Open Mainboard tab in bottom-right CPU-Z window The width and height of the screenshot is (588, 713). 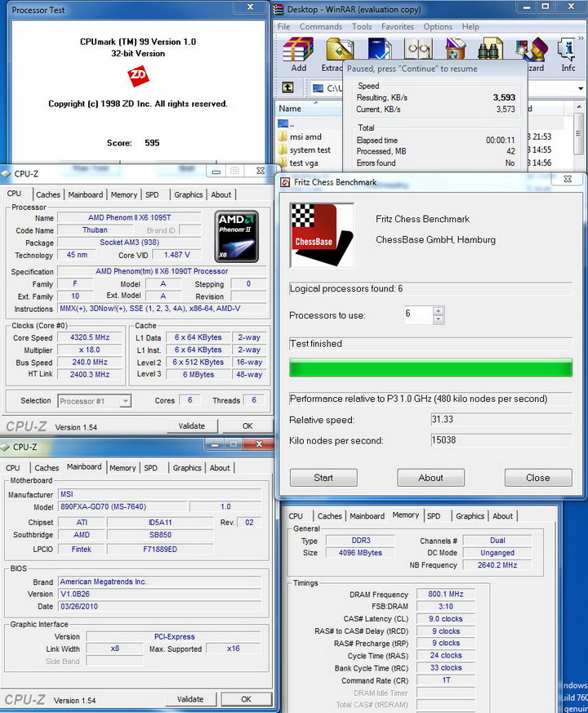point(367,516)
